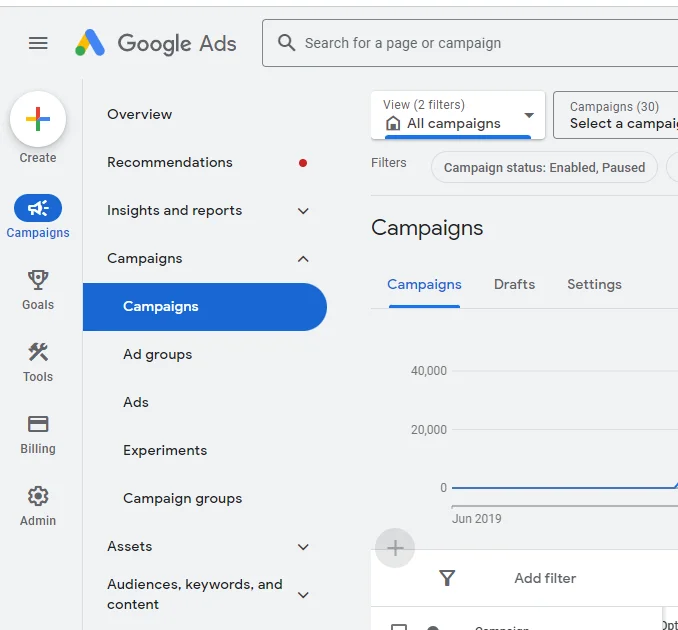Expand the Assets section
678x630 pixels.
303,547
